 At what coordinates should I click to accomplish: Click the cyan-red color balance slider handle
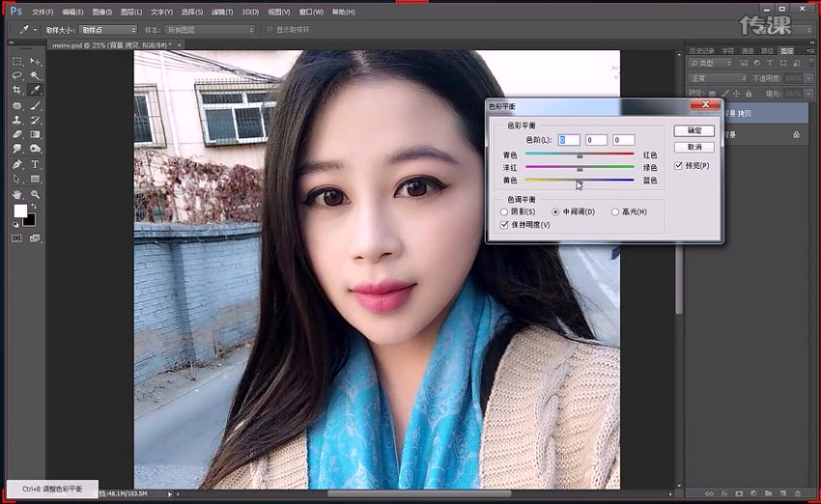[x=580, y=154]
